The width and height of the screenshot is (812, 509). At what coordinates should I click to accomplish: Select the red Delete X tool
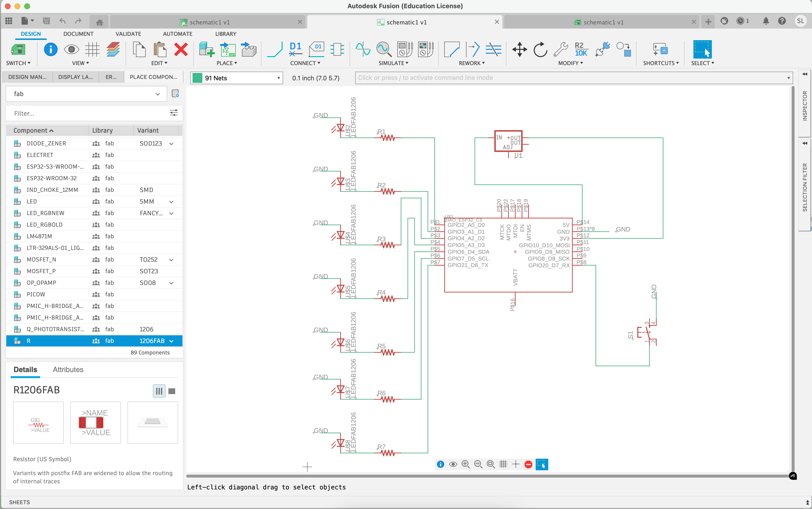181,50
